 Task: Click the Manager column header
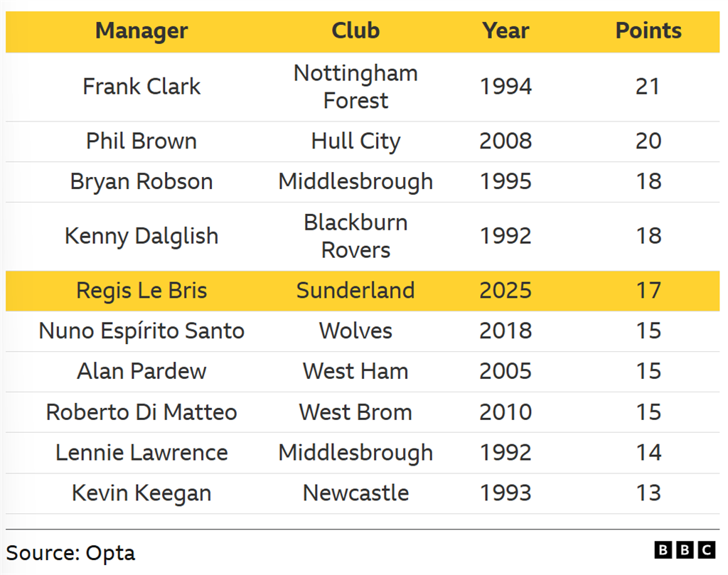(x=141, y=31)
